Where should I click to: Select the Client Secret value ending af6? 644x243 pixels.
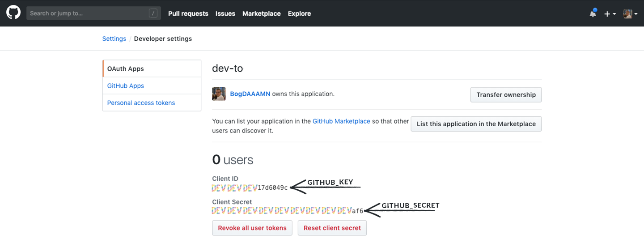coord(288,210)
